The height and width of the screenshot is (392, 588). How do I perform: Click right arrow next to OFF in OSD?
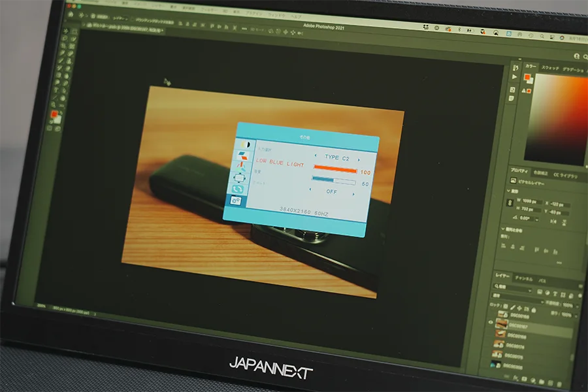(353, 194)
